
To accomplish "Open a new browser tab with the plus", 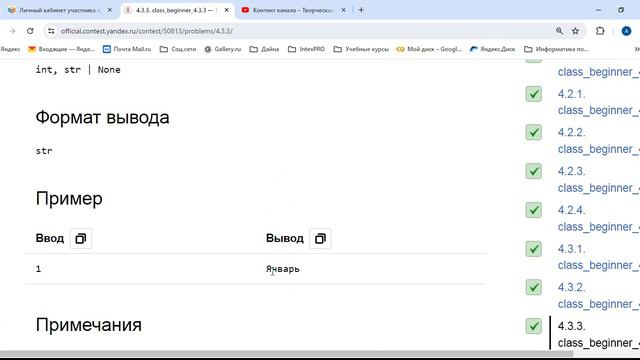I will [x=361, y=10].
